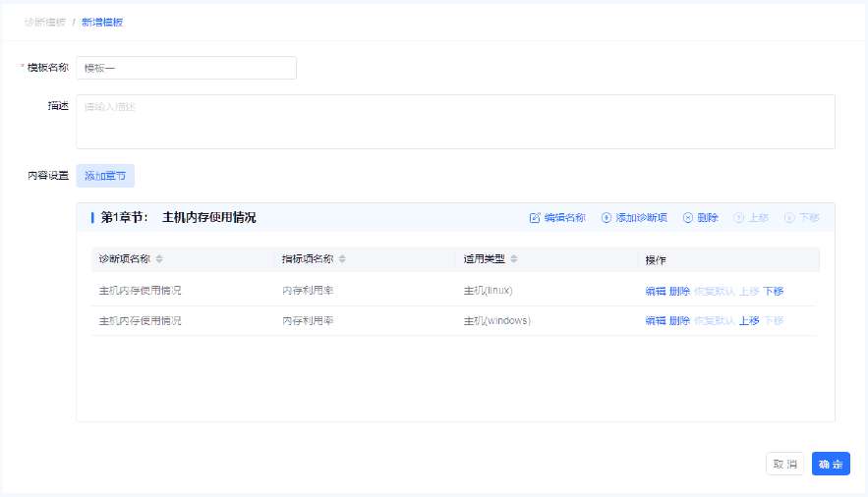Sort by 诊断项名称 column arrows

click(159, 259)
